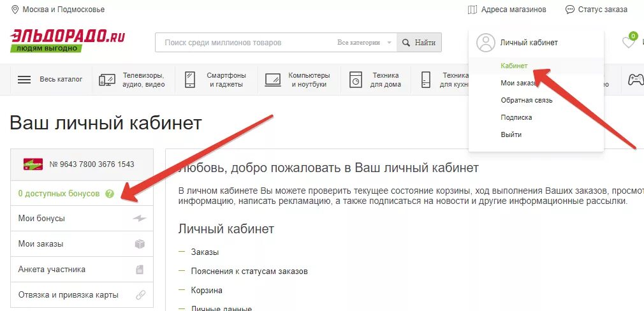Click the fridge icon for Техника для кухни
The height and width of the screenshot is (311, 644).
tap(426, 80)
